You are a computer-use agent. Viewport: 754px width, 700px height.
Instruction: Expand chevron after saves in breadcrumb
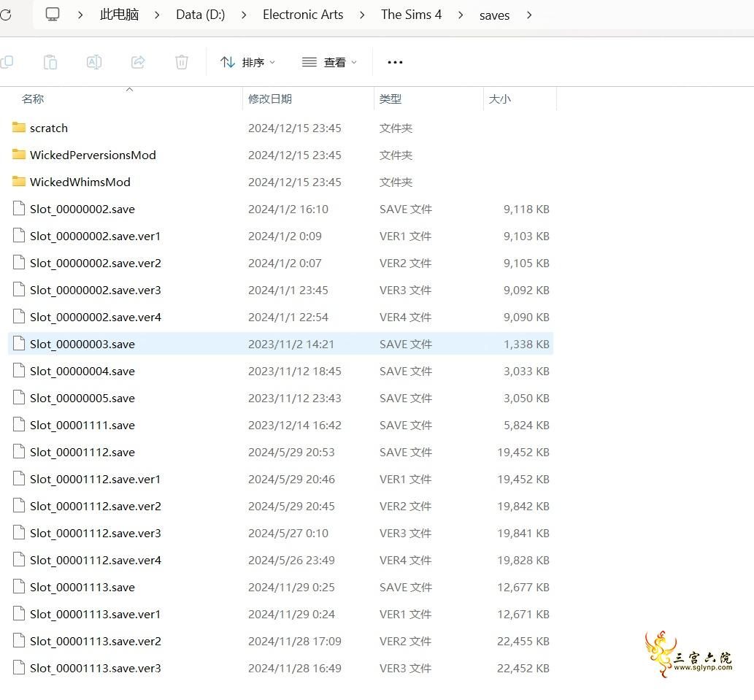click(x=529, y=15)
